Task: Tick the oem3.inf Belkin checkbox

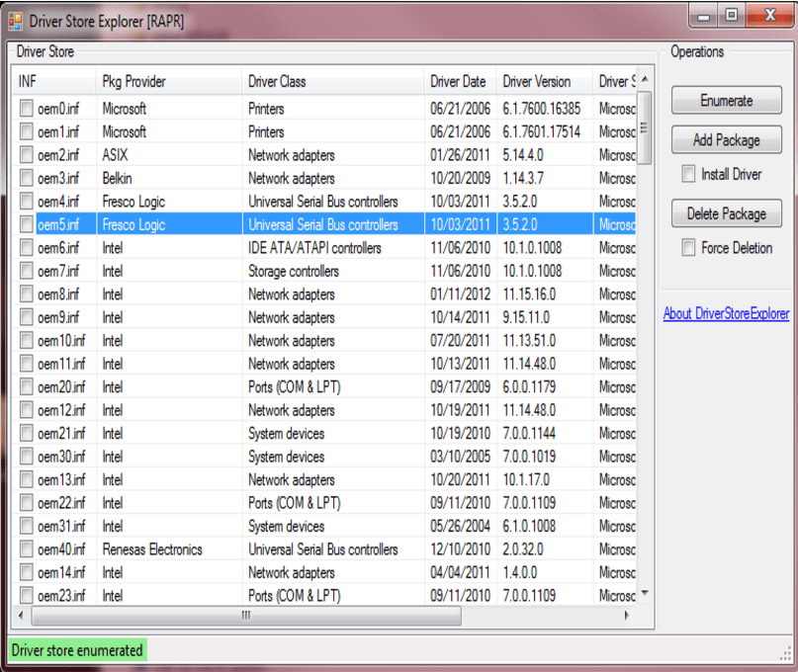Action: [x=26, y=178]
